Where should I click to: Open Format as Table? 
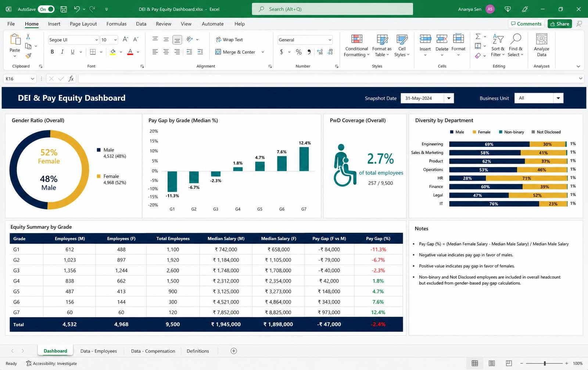[x=382, y=46]
